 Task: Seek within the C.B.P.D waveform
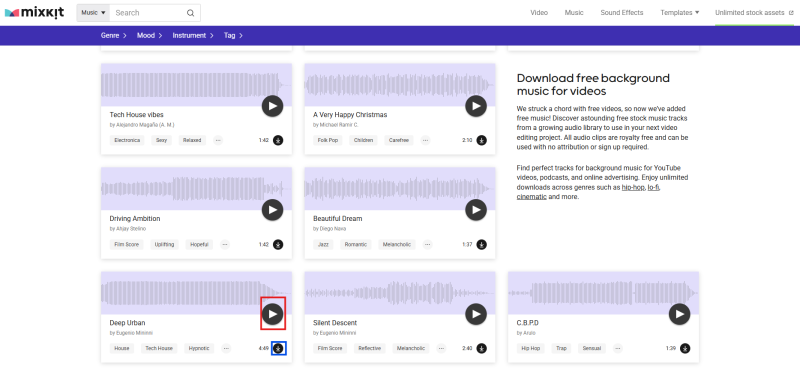click(604, 292)
